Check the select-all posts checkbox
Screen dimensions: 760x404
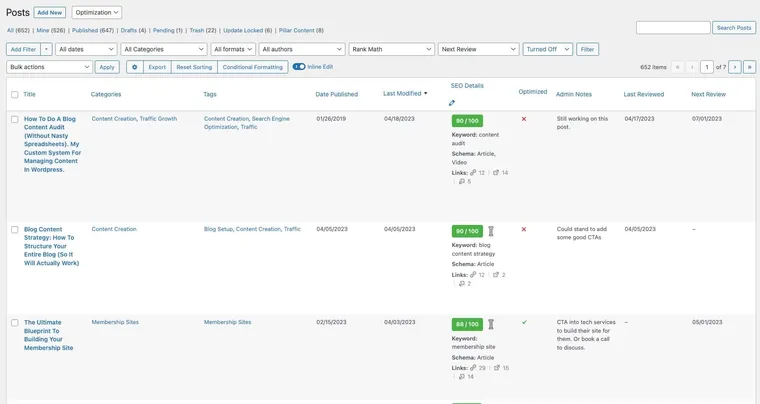[x=15, y=94]
